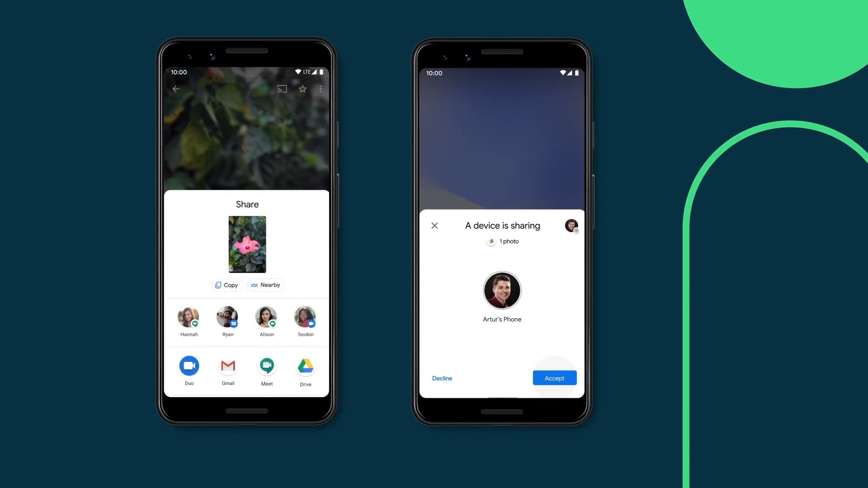Viewport: 868px width, 488px height.
Task: Click the back navigation arrow
Action: (x=176, y=88)
